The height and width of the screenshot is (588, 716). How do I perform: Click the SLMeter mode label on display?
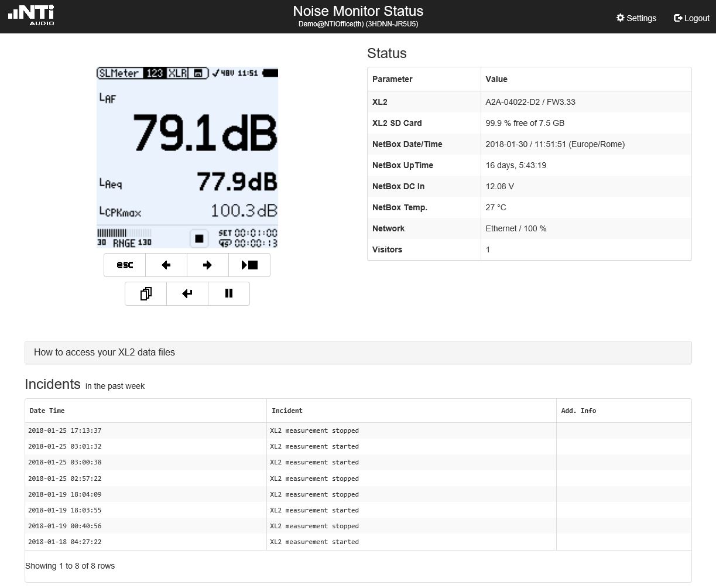[119, 73]
